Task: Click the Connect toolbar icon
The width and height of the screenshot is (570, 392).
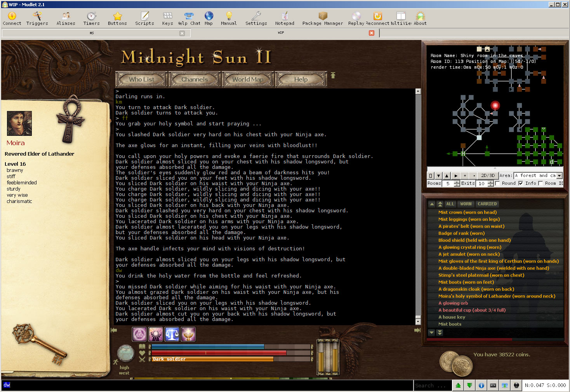Action: [x=12, y=18]
